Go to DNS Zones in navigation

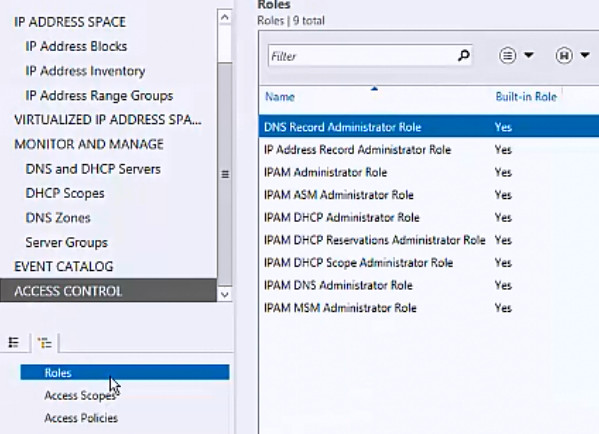pyautogui.click(x=58, y=218)
